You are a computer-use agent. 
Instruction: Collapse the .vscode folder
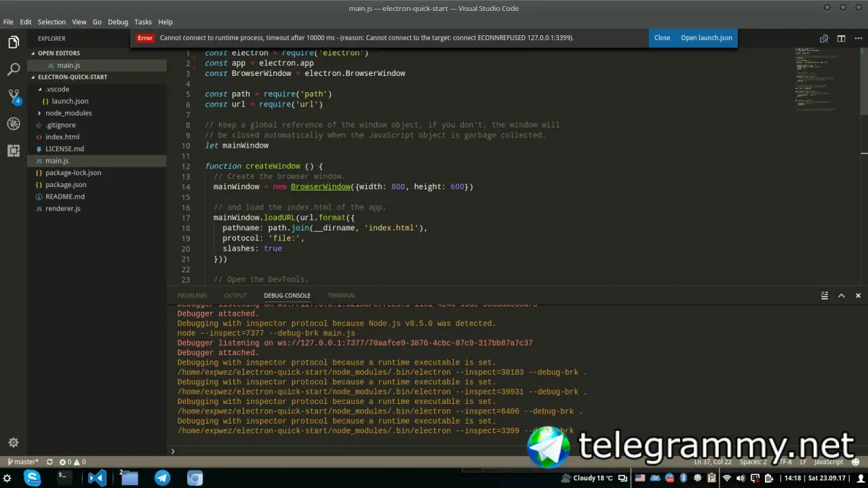click(57, 89)
